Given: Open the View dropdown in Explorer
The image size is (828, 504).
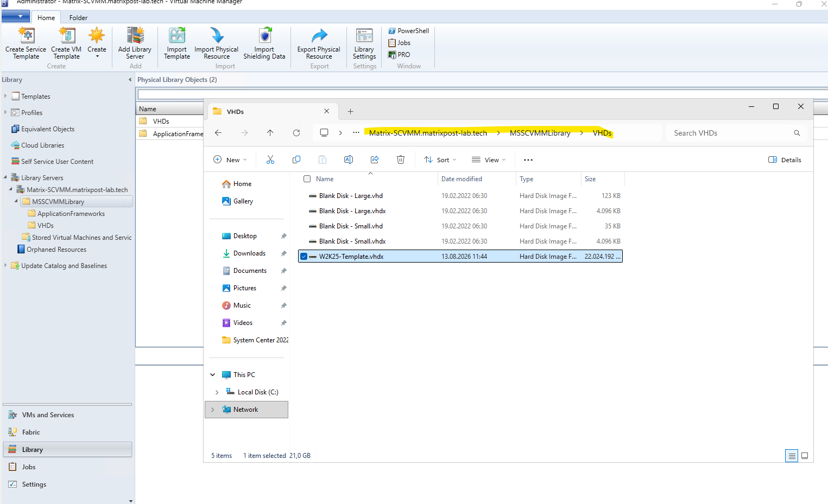Looking at the screenshot, I should (489, 160).
